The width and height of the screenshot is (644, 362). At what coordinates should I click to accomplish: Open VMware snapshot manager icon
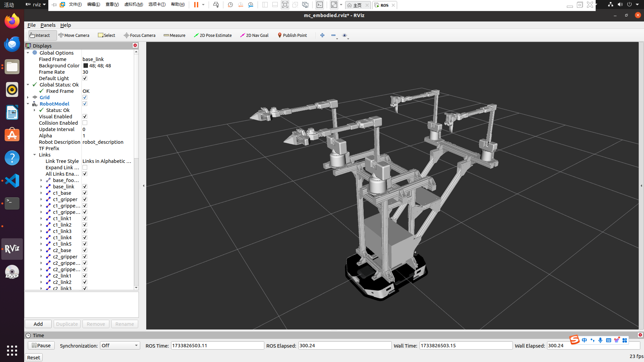pyautogui.click(x=251, y=5)
